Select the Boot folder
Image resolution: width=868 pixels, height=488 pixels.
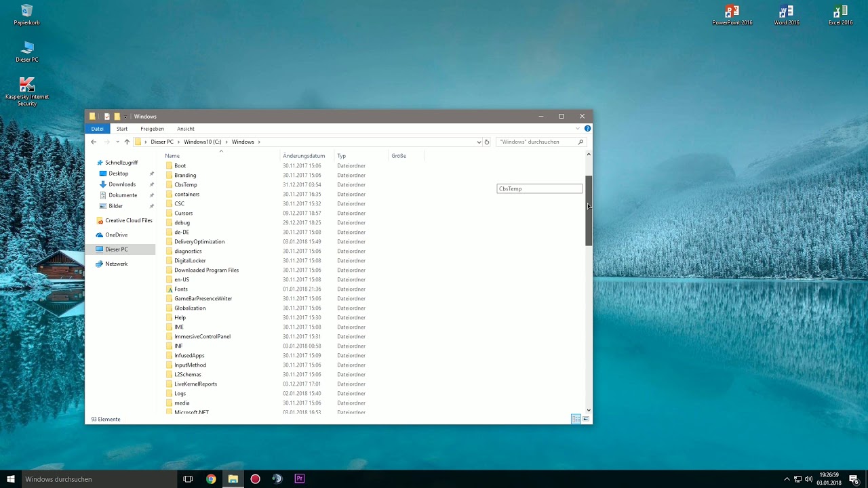pyautogui.click(x=180, y=166)
